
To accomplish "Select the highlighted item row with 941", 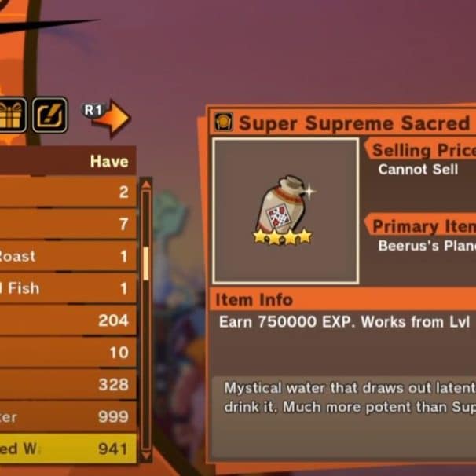I will pos(68,449).
